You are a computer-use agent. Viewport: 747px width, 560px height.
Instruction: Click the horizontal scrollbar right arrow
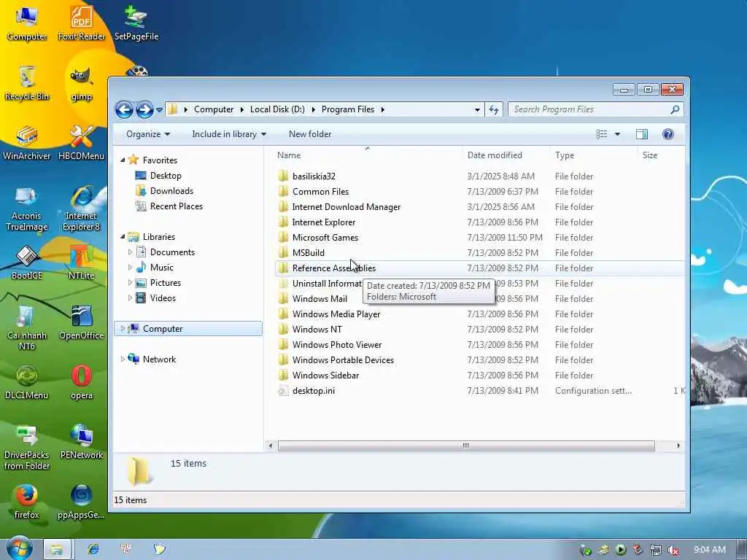tap(678, 446)
